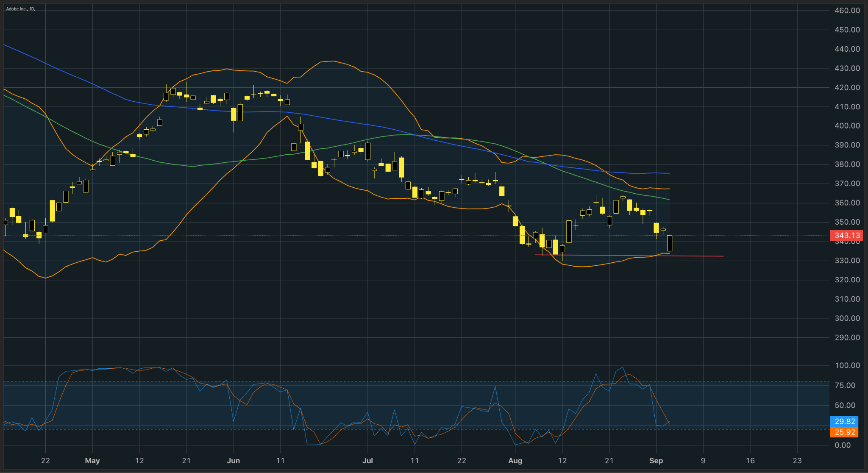868x473 pixels.
Task: Click the Sep label on the time axis
Action: click(x=656, y=461)
